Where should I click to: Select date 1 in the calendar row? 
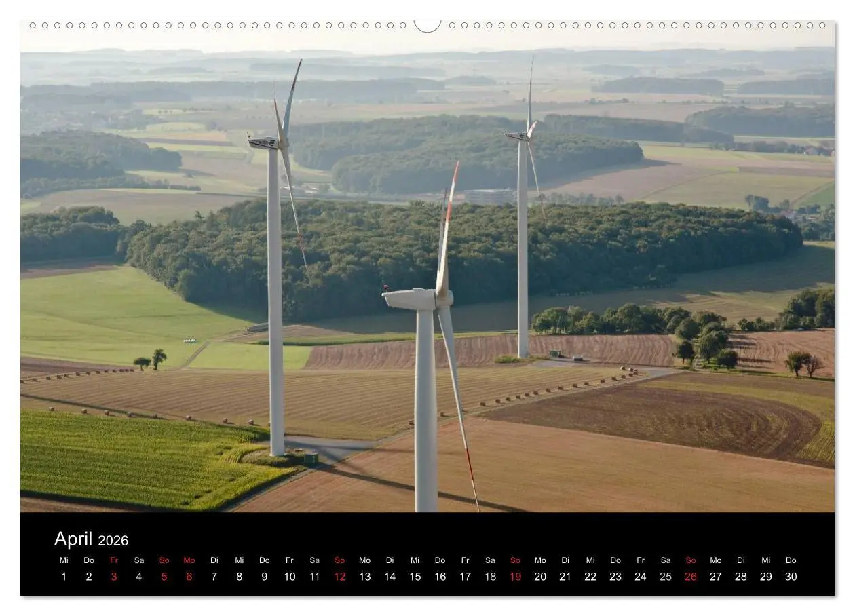point(64,577)
